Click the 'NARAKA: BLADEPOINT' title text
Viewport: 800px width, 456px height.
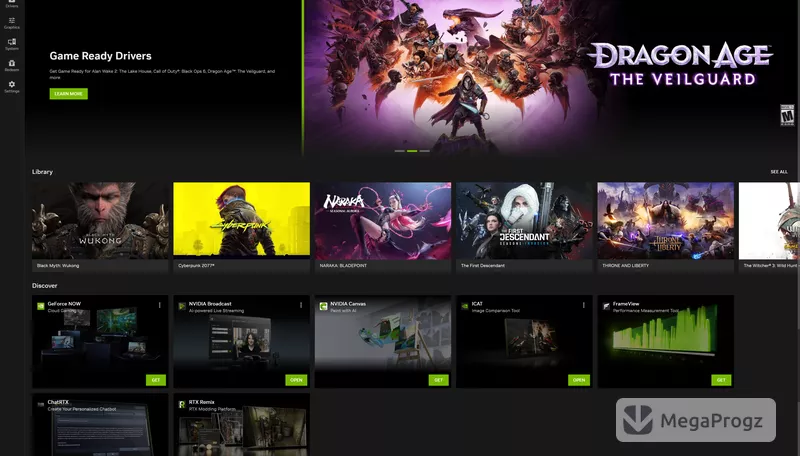tap(343, 266)
